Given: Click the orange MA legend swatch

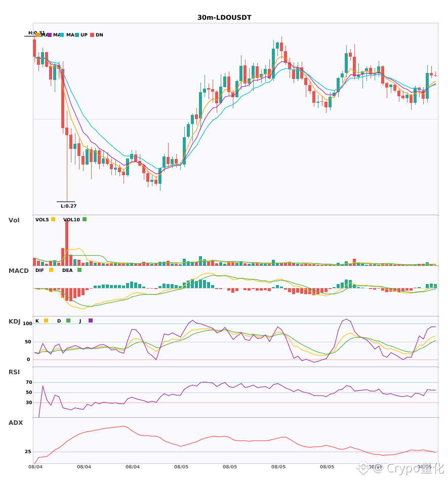Looking at the screenshot, I should pos(37,35).
